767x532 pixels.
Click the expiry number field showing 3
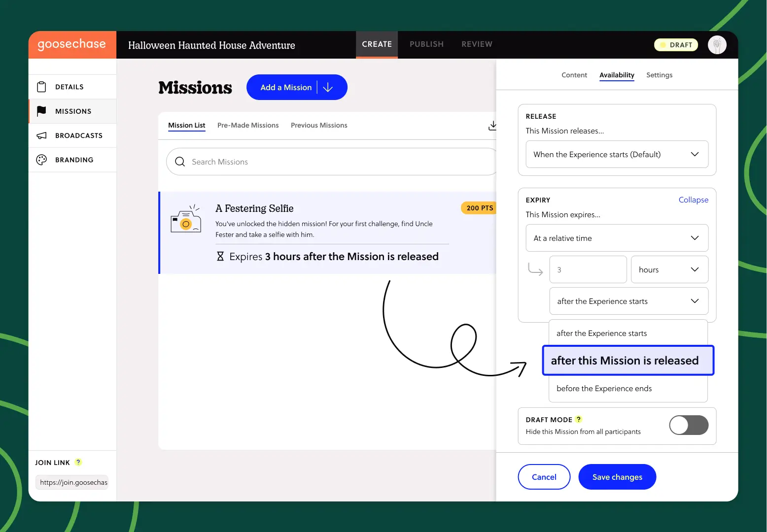click(x=588, y=269)
